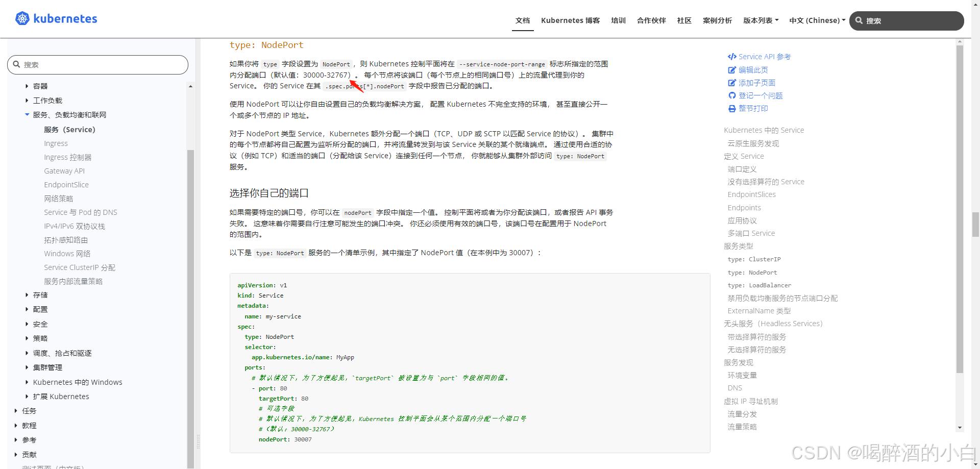Open the 拓扑感知路由 sidebar page
The image size is (980, 469).
coord(66,240)
